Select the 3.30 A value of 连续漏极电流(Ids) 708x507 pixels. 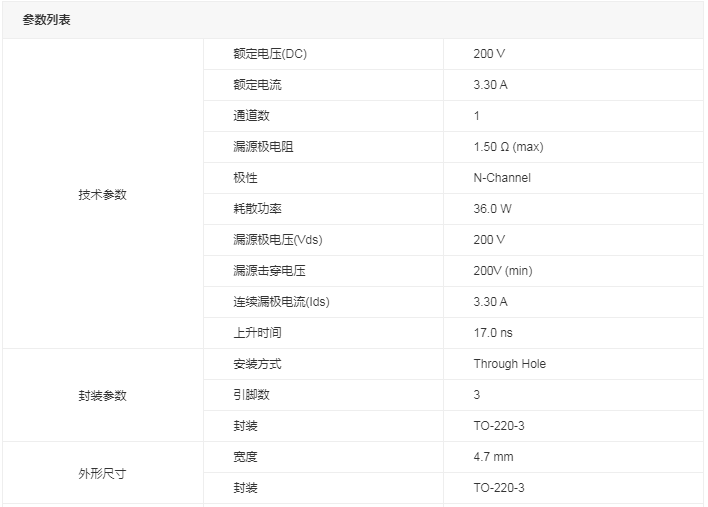click(x=491, y=302)
